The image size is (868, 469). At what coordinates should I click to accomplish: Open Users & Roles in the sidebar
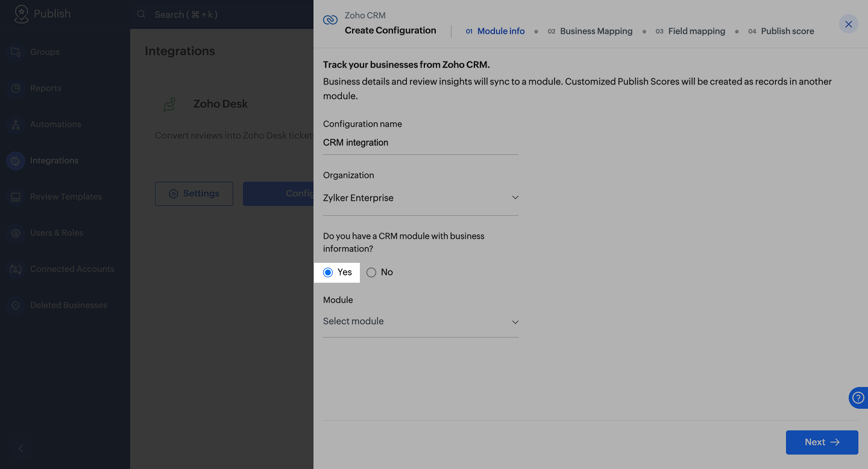point(57,233)
